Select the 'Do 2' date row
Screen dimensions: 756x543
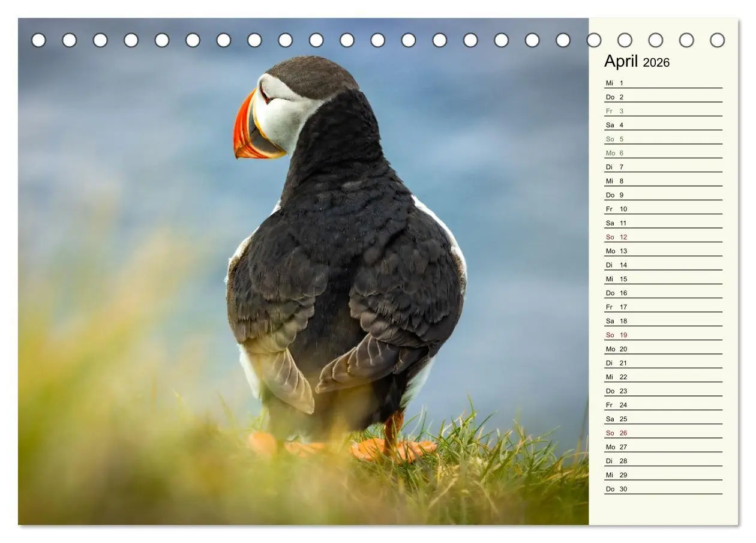(x=663, y=97)
